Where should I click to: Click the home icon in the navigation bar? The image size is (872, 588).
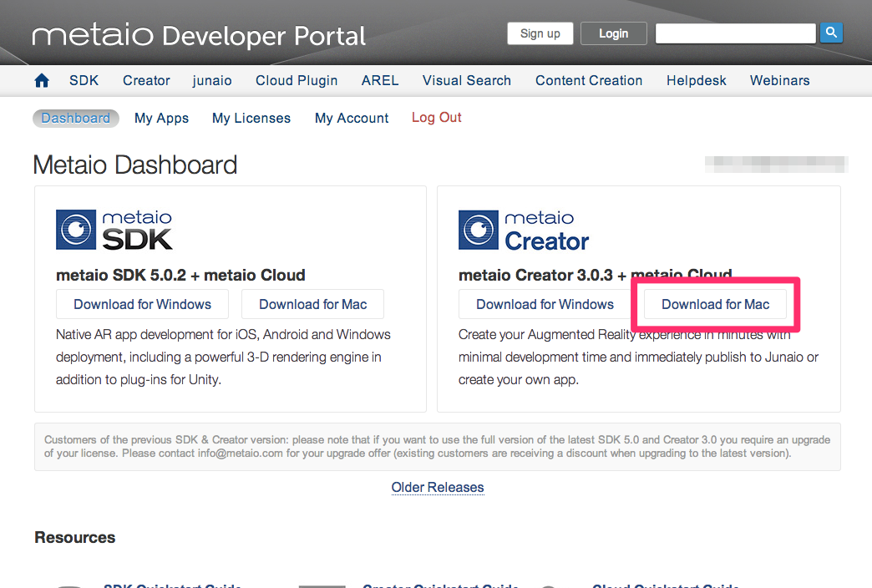click(x=41, y=79)
